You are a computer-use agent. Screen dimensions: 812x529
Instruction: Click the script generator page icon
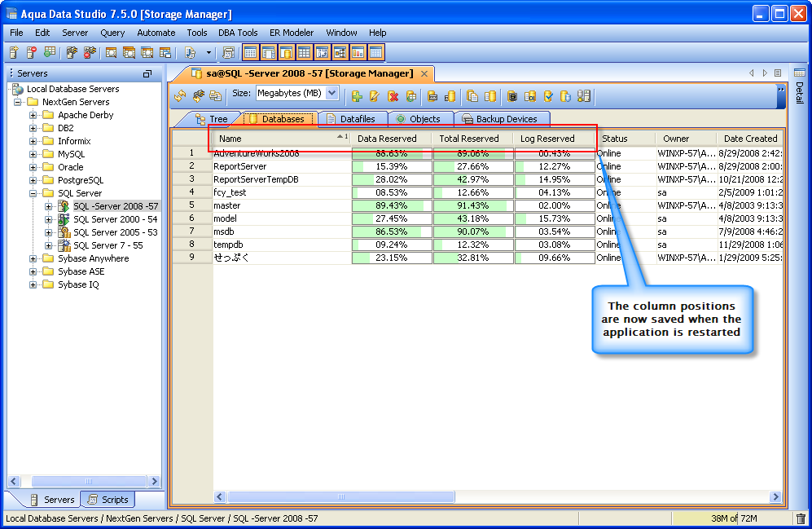190,52
